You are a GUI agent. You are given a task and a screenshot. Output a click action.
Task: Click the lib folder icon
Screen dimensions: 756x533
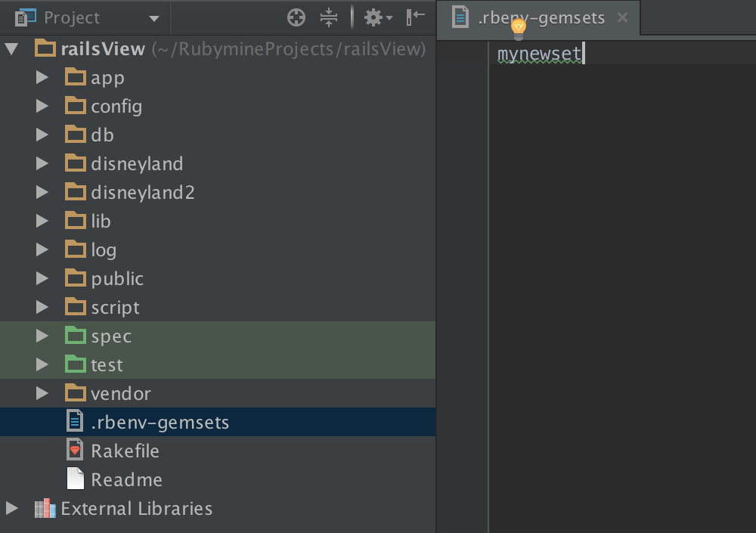(x=75, y=221)
